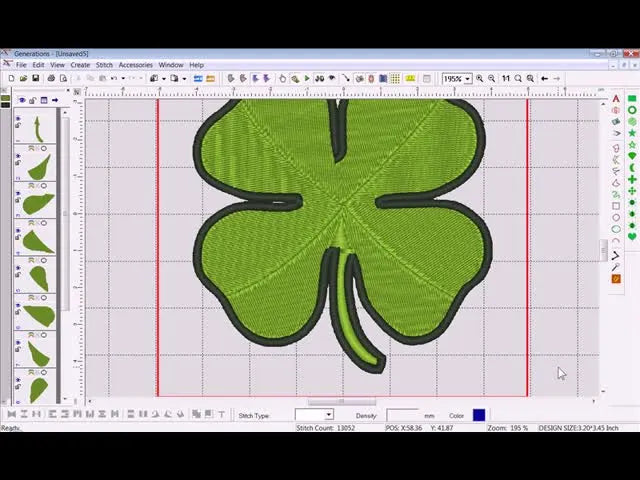Screen dimensions: 640x480
Task: Hide the fourth leaf object
Action: click(18, 230)
